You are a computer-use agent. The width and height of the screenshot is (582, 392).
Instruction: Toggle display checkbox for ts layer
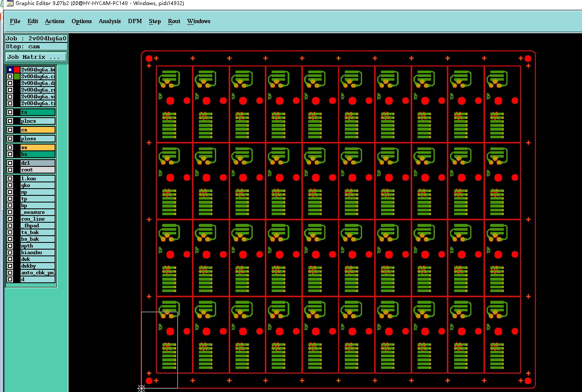point(10,112)
